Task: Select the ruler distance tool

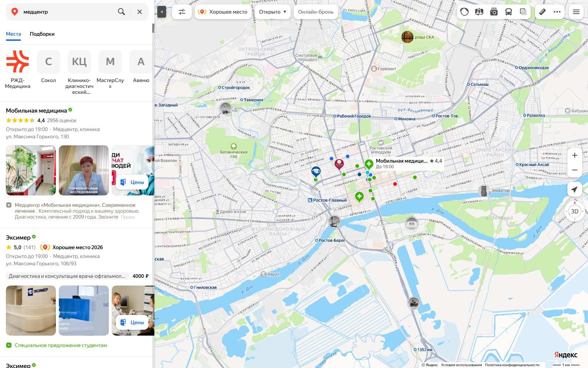Action: pyautogui.click(x=542, y=12)
